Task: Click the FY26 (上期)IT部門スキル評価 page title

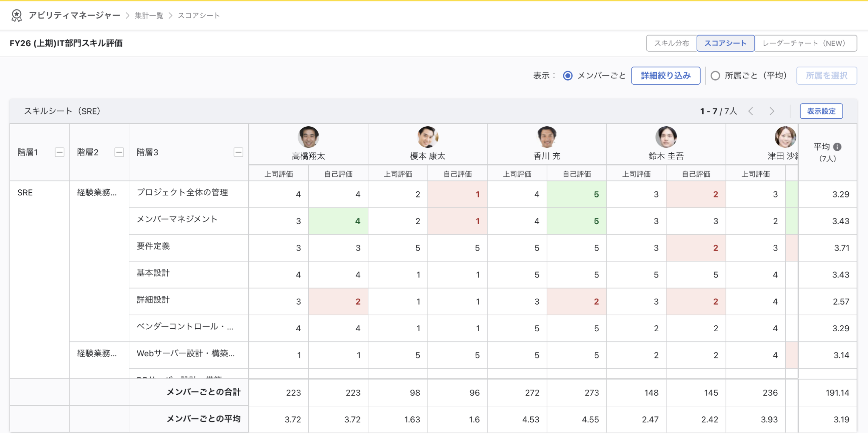Action: pyautogui.click(x=66, y=43)
